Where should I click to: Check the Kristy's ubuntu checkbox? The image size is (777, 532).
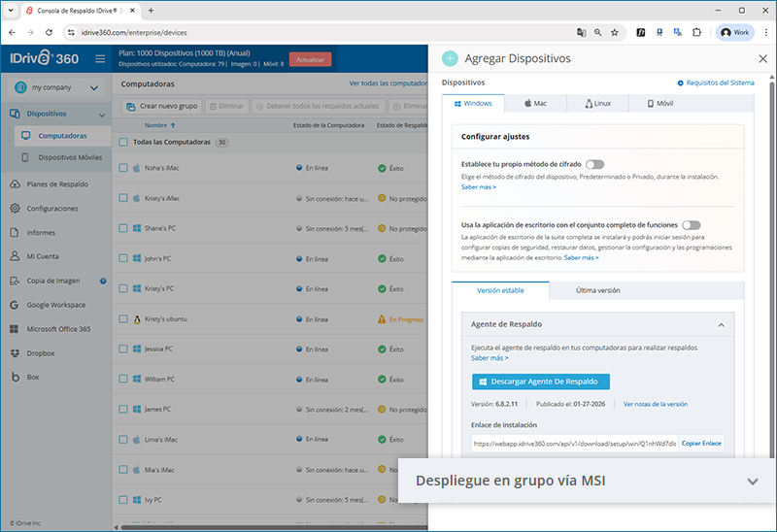(x=123, y=319)
